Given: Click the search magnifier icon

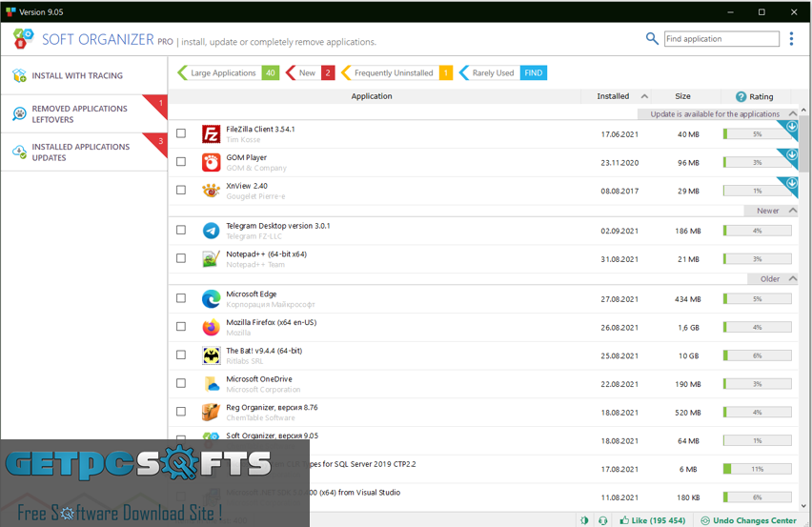Looking at the screenshot, I should point(652,38).
